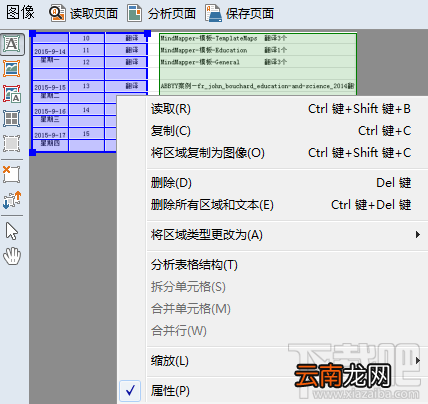This screenshot has width=428, height=404.
Task: Click 分析页面 in the toolbar
Action: tap(172, 14)
